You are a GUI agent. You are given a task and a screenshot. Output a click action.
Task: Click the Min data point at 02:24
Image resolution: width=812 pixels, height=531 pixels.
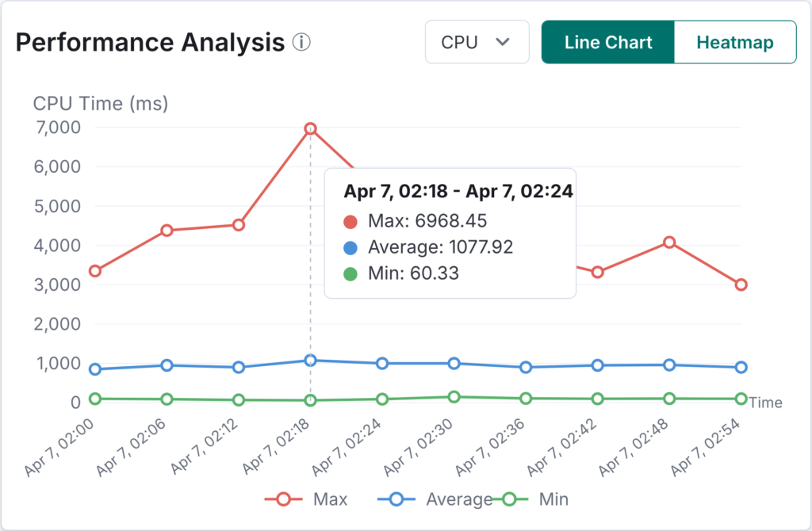[x=382, y=399]
